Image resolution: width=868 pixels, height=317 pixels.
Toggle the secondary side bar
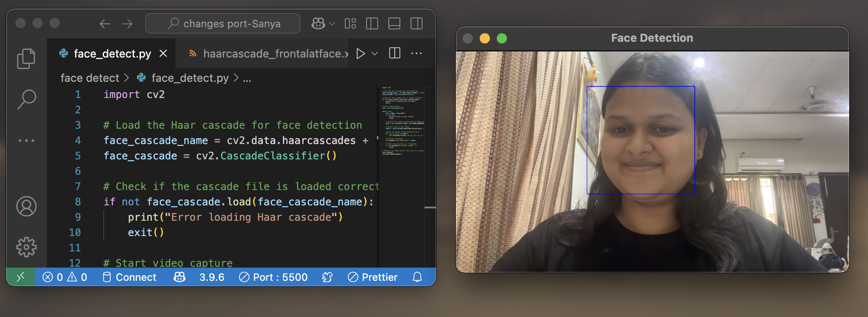click(x=417, y=23)
